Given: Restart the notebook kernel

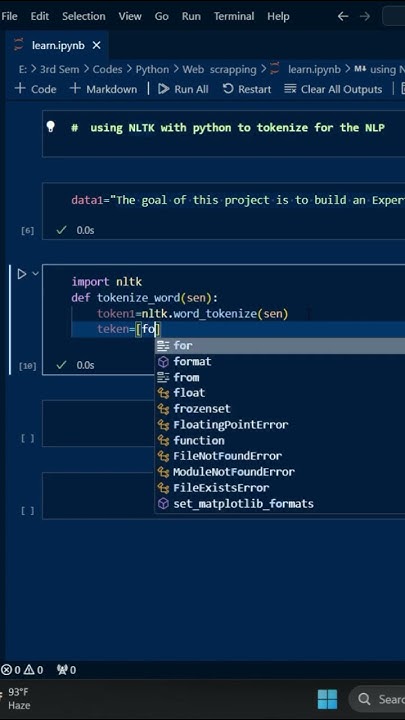Looking at the screenshot, I should pyautogui.click(x=247, y=89).
